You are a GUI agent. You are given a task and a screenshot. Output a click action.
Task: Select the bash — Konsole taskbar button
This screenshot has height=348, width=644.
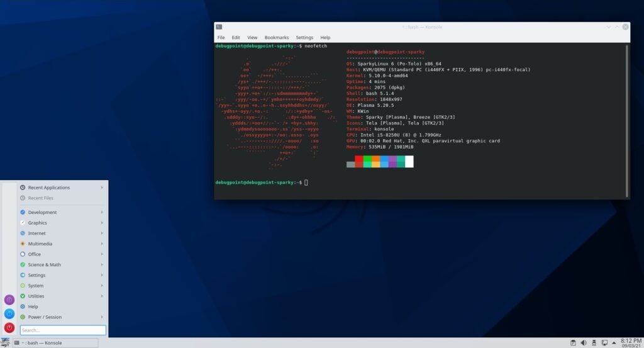(55, 343)
